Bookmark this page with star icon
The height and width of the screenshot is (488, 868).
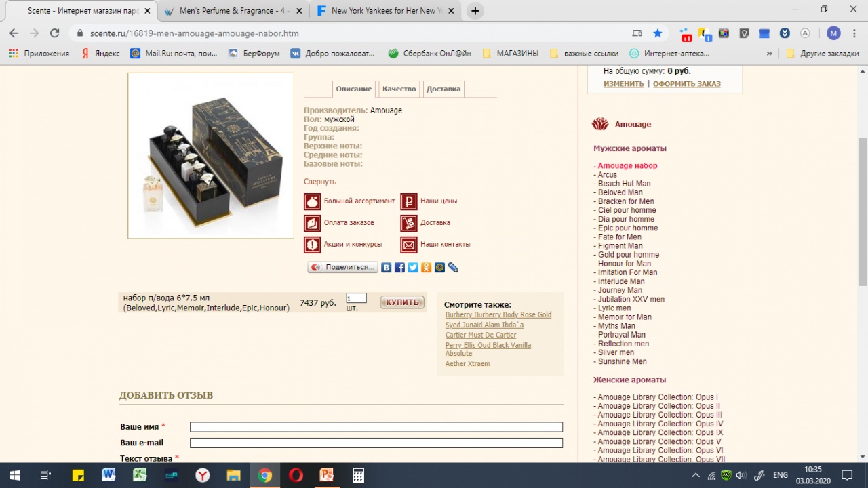(657, 33)
